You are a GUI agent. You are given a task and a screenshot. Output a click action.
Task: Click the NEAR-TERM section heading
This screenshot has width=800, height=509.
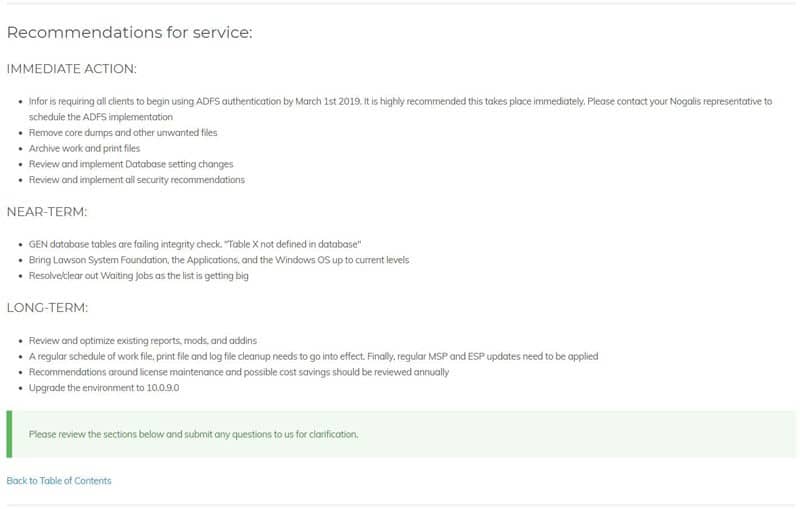point(47,212)
